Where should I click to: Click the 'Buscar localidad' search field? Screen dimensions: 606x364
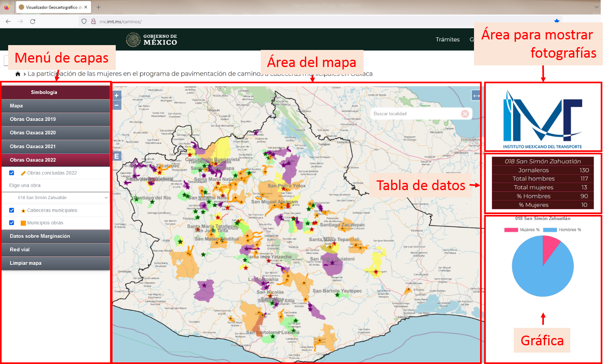pos(410,114)
